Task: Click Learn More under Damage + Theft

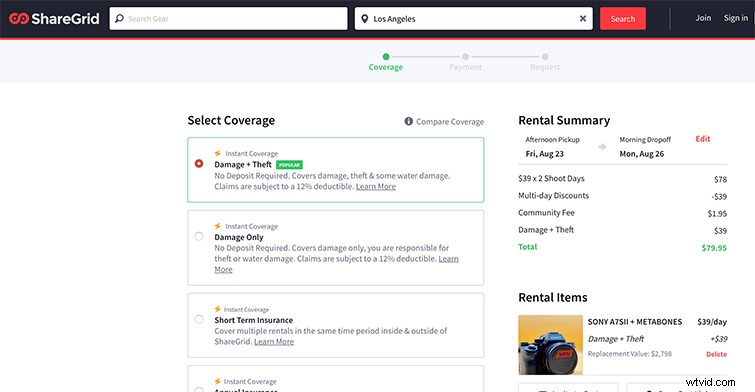Action: coord(376,187)
